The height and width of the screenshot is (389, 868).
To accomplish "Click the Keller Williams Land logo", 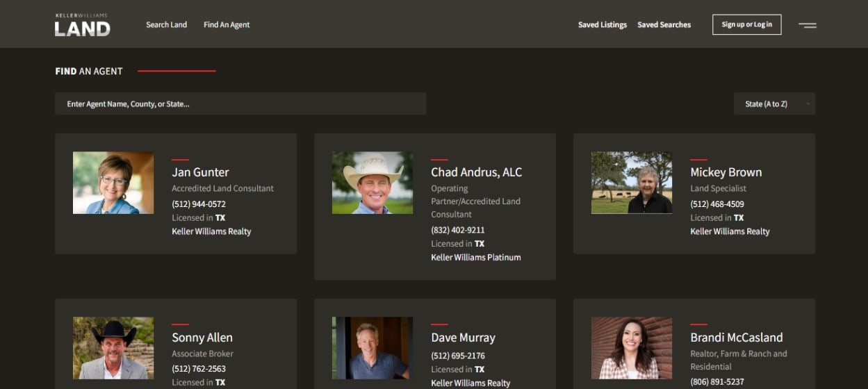I will 82,24.
